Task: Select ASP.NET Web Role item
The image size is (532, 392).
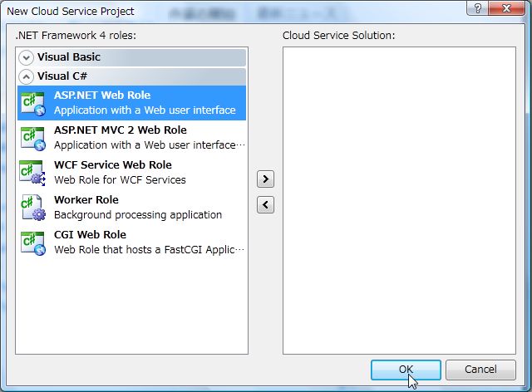Action: click(145, 103)
